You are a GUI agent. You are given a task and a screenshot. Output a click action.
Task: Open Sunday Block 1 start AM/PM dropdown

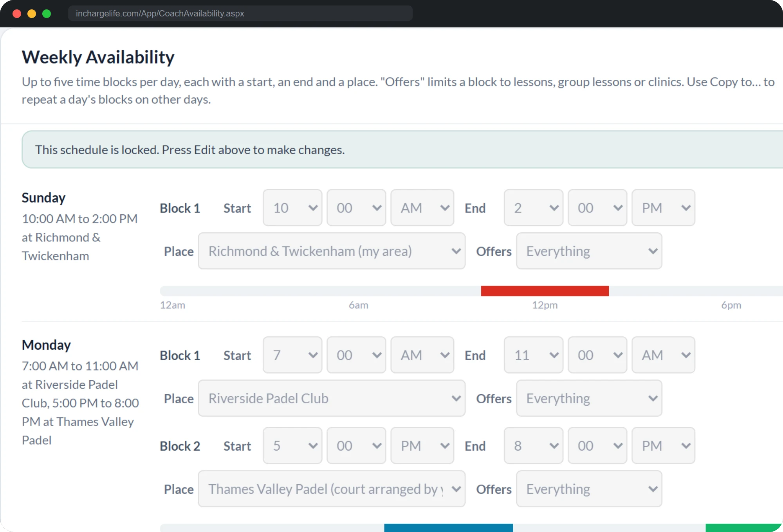tap(422, 208)
